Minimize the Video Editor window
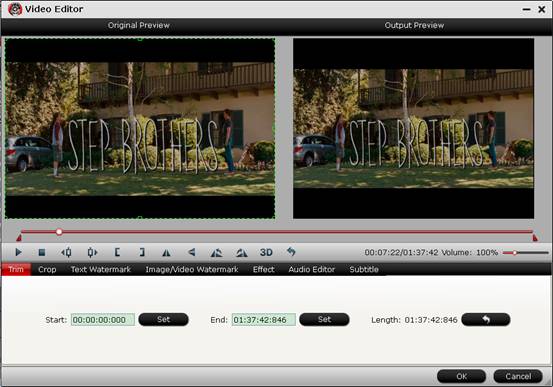 tap(527, 9)
